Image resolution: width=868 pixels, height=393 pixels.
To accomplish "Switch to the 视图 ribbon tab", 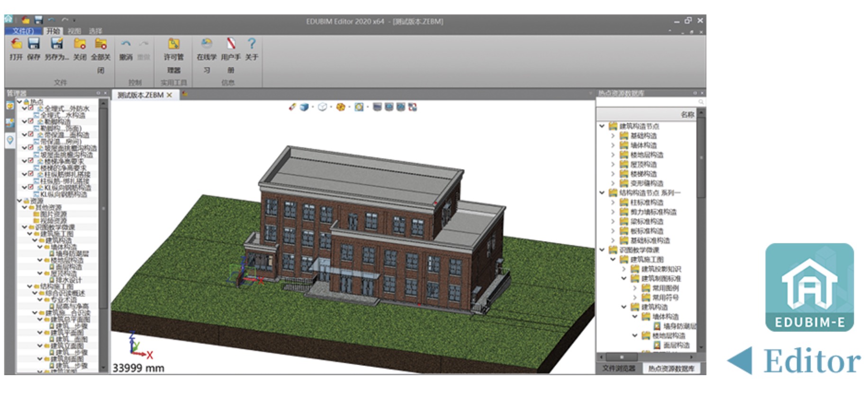I will tap(74, 31).
